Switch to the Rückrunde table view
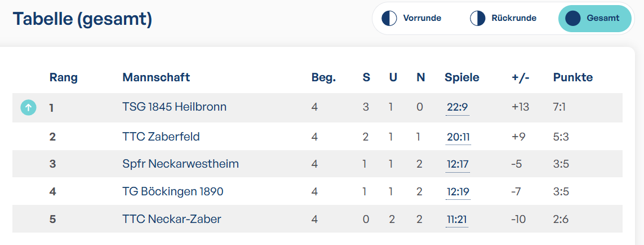This screenshot has height=245, width=644. tap(504, 18)
